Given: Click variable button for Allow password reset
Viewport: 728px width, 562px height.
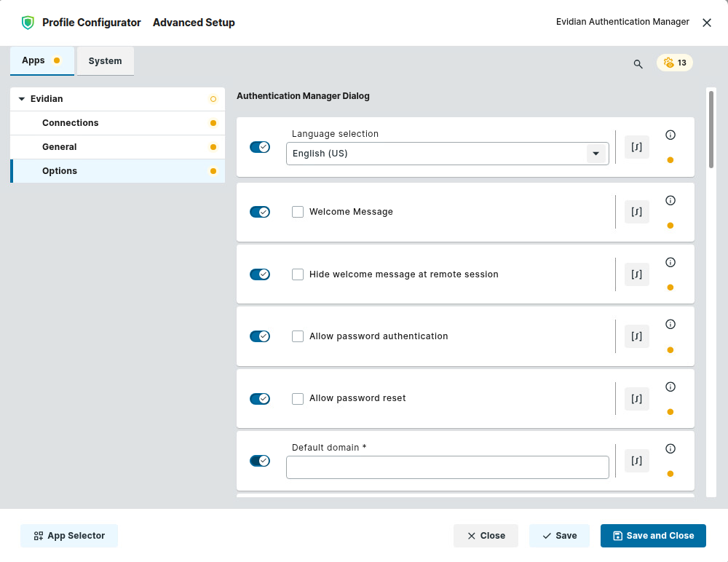Looking at the screenshot, I should 636,398.
